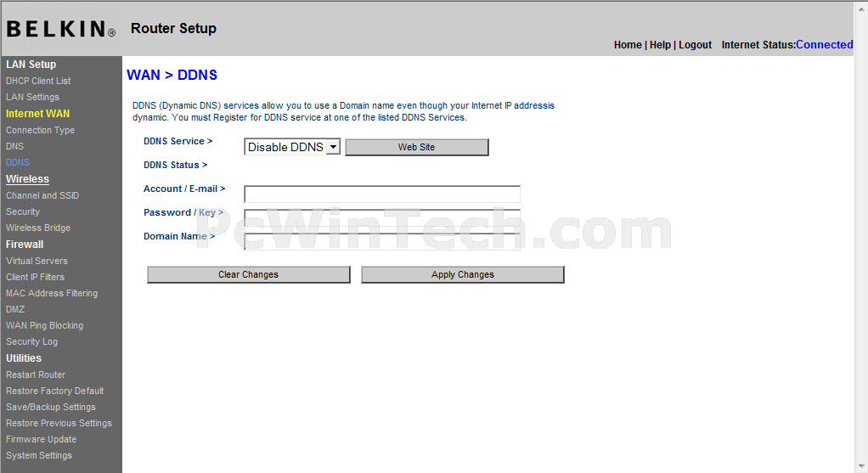The width and height of the screenshot is (868, 473).
Task: Open LAN Setup section
Action: (x=31, y=65)
